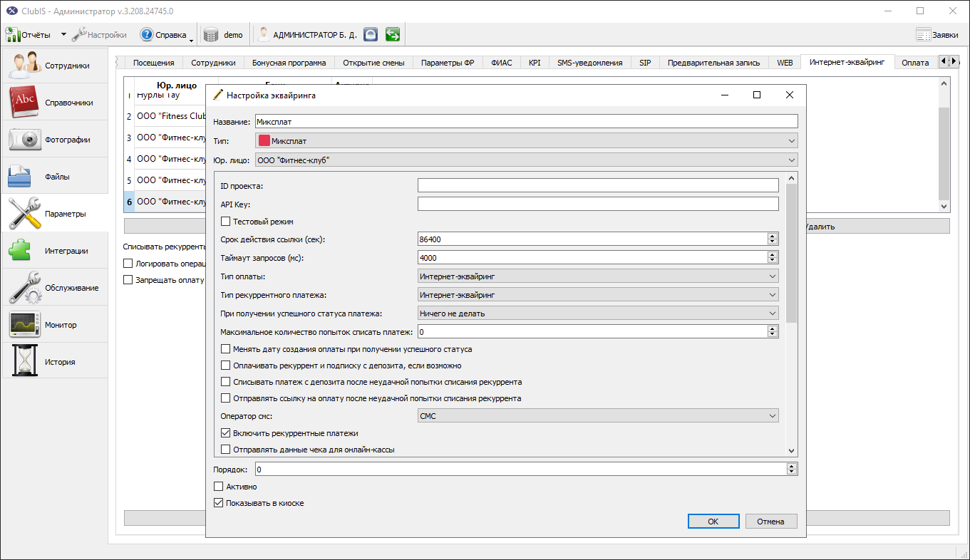970x560 pixels.
Task: Open the Оператор смс dropdown
Action: 598,416
